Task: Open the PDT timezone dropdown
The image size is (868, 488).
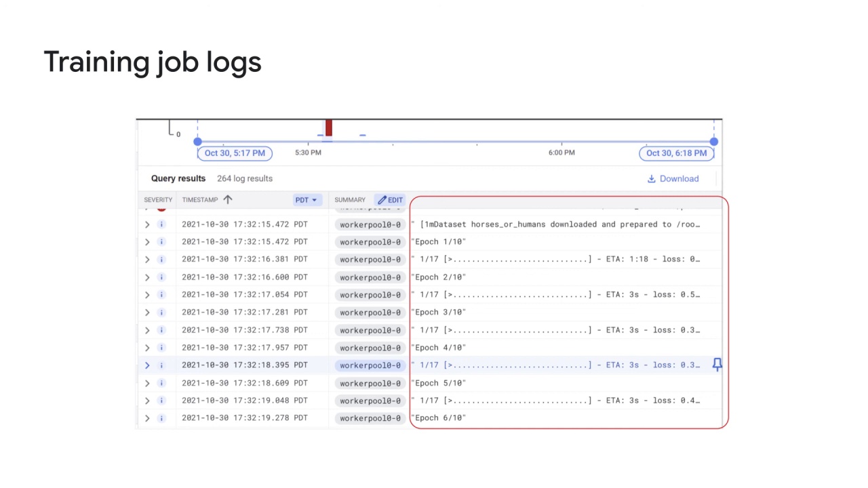Action: (306, 200)
